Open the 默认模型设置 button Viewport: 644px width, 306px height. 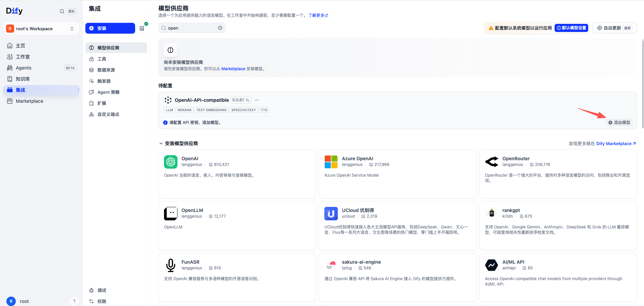click(x=571, y=28)
